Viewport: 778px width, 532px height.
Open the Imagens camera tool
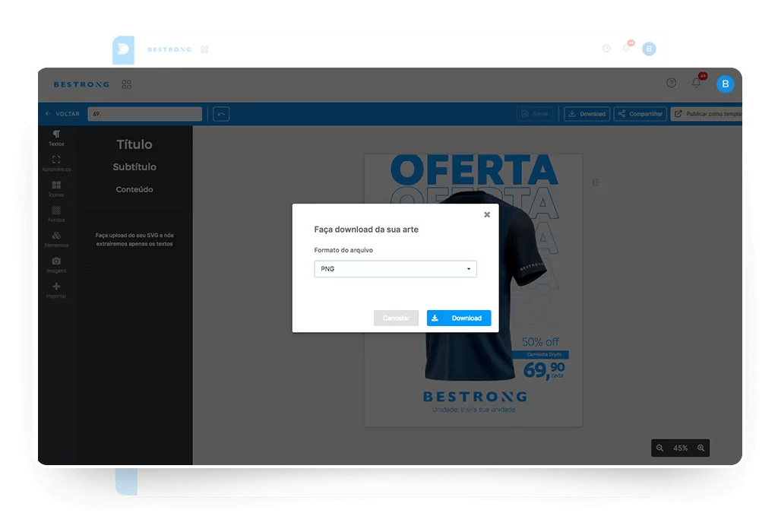pos(56,265)
